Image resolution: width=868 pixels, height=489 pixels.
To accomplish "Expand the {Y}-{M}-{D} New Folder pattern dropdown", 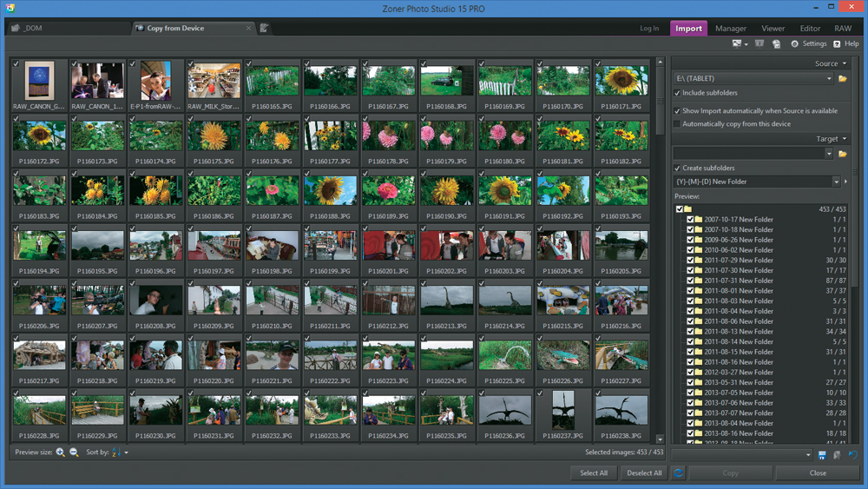I will click(x=836, y=182).
